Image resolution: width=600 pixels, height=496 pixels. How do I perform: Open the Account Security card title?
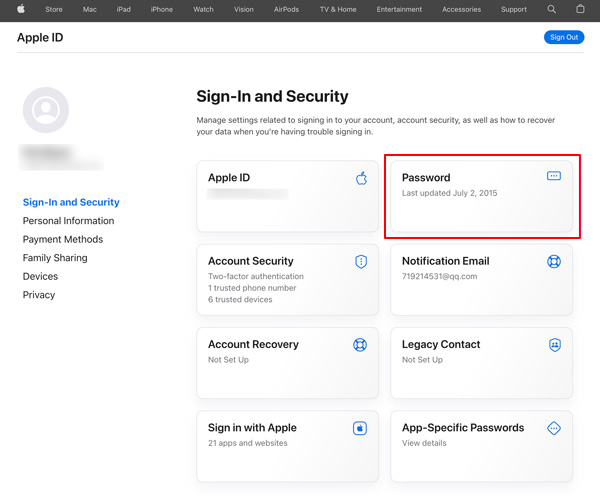251,261
